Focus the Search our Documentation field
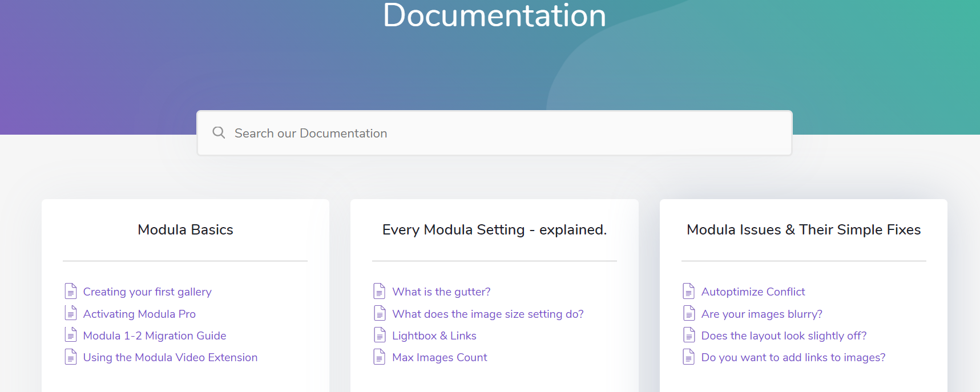The height and width of the screenshot is (392, 980). click(x=494, y=133)
